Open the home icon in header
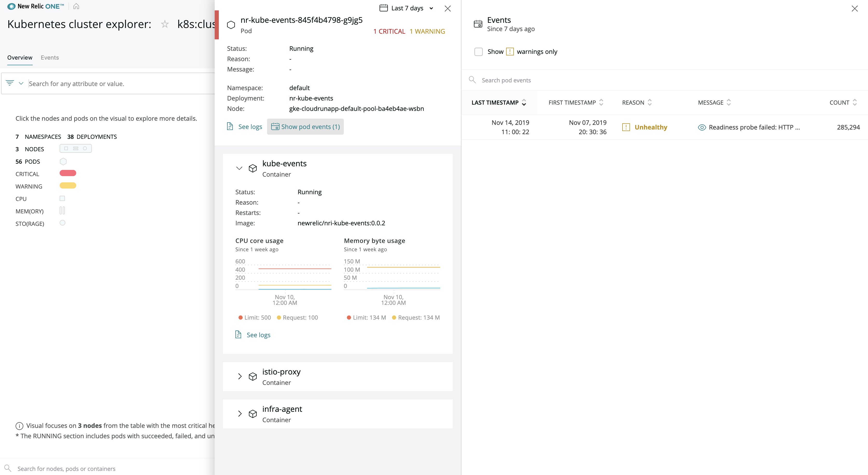Image resolution: width=868 pixels, height=475 pixels. [76, 6]
